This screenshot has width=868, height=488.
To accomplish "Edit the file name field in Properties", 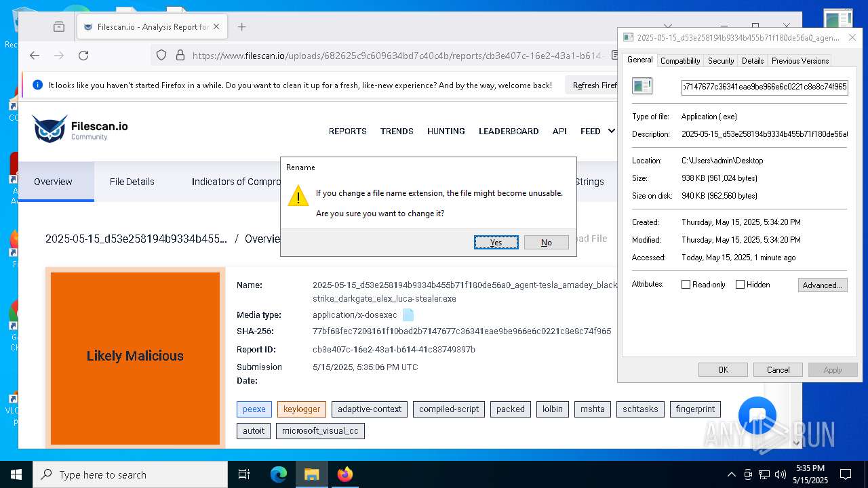I will 764,87.
